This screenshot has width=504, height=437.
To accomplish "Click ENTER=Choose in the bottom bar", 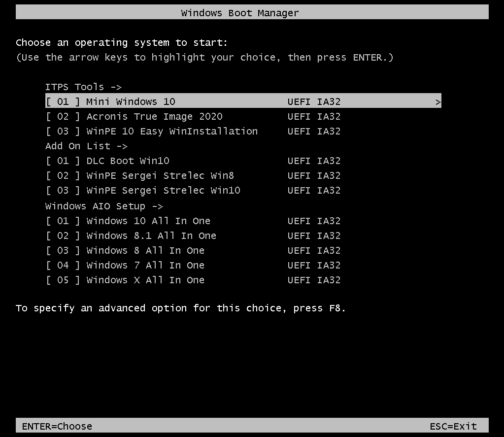I will click(x=57, y=426).
